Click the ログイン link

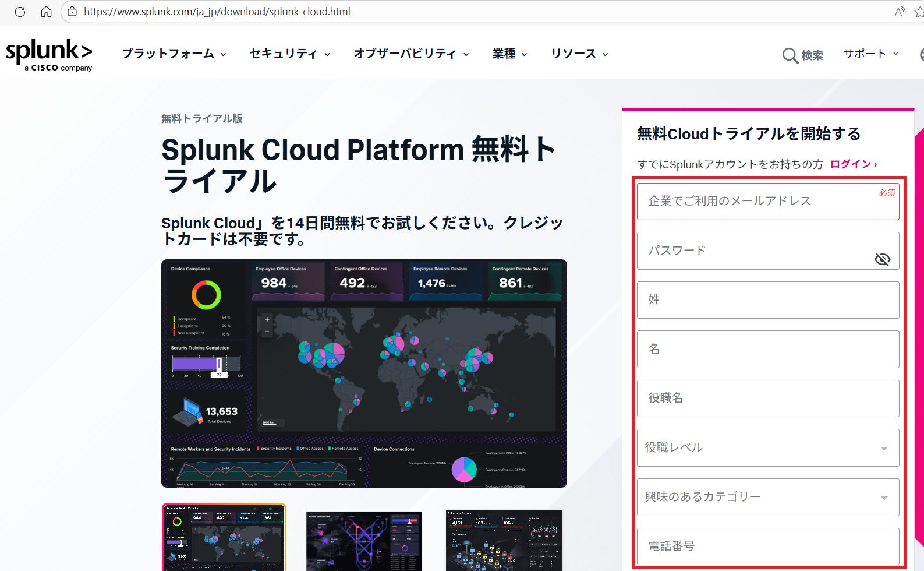click(x=853, y=164)
